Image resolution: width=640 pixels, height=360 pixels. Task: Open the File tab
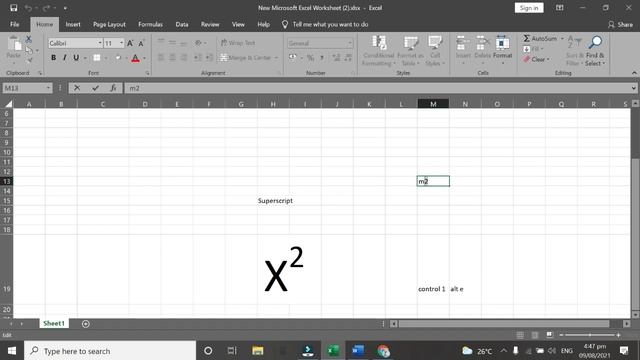point(15,24)
